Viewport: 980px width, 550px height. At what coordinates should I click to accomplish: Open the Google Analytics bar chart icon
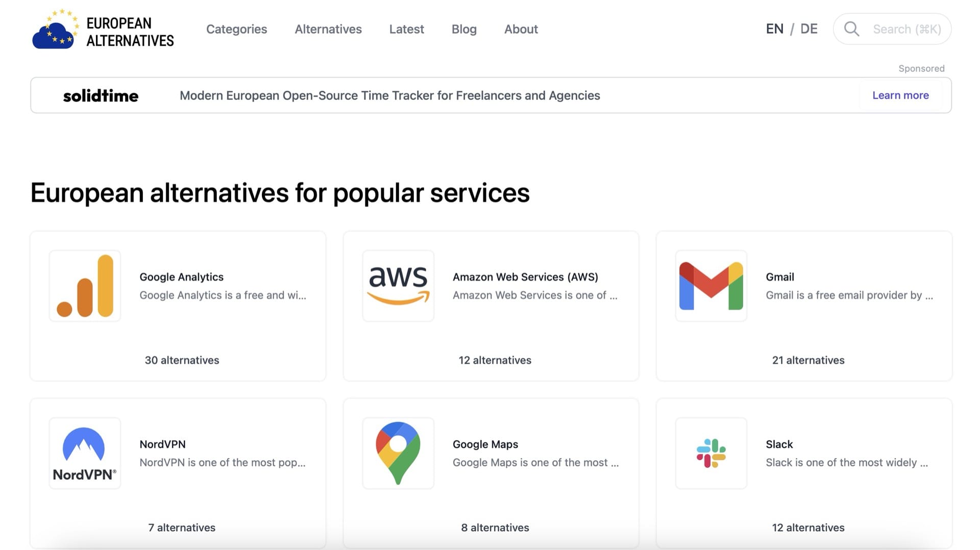(85, 286)
